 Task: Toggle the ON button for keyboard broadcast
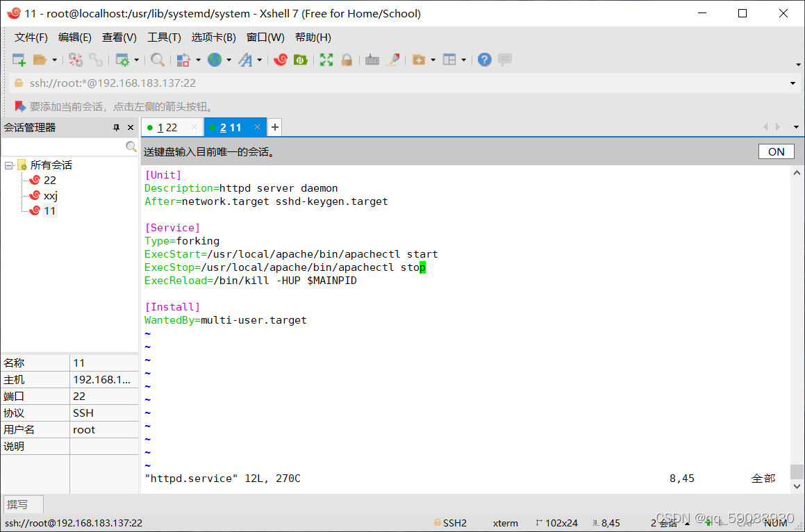coord(777,151)
